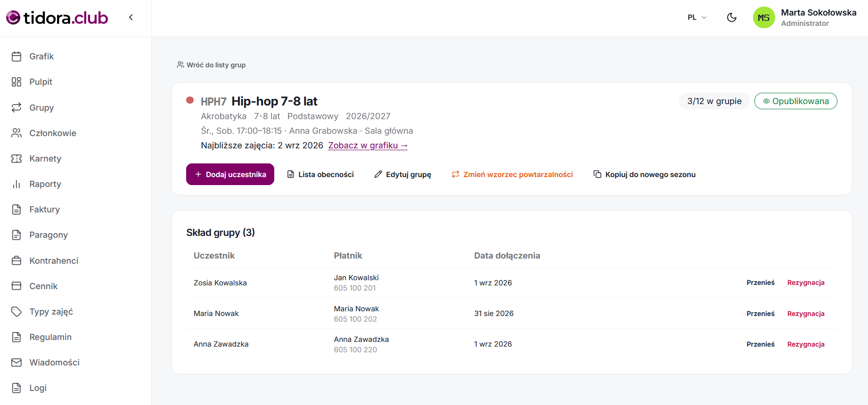Viewport: 868px width, 405px height.
Task: Go to Grafik in the sidebar
Action: [x=41, y=57]
